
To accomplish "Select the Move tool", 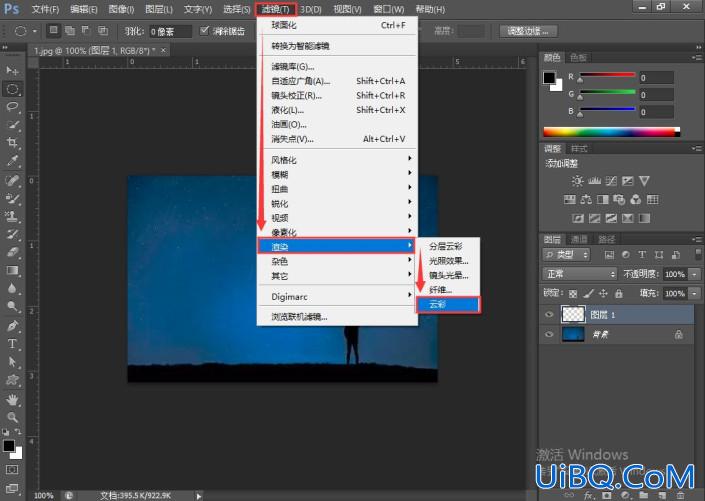I will [x=12, y=71].
